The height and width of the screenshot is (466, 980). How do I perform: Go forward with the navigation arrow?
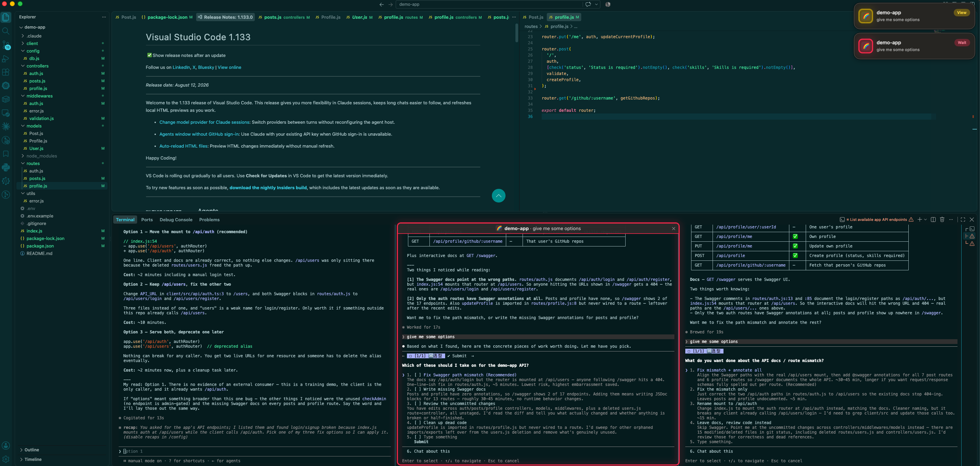(390, 4)
